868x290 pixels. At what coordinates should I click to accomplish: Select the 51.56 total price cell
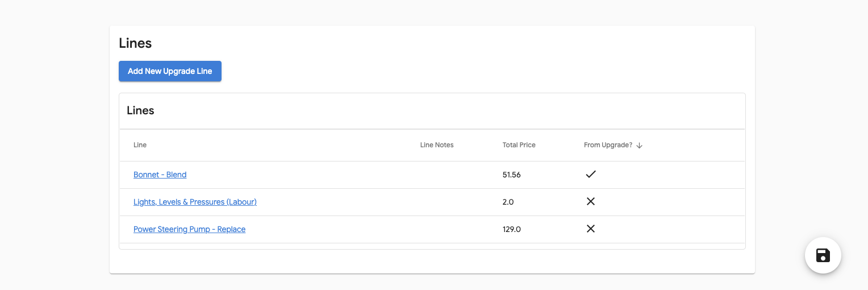tap(511, 175)
